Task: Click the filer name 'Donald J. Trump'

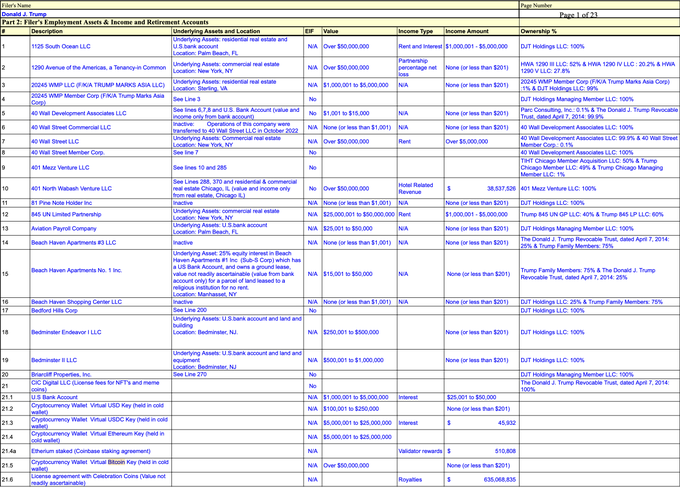Action: [x=24, y=14]
